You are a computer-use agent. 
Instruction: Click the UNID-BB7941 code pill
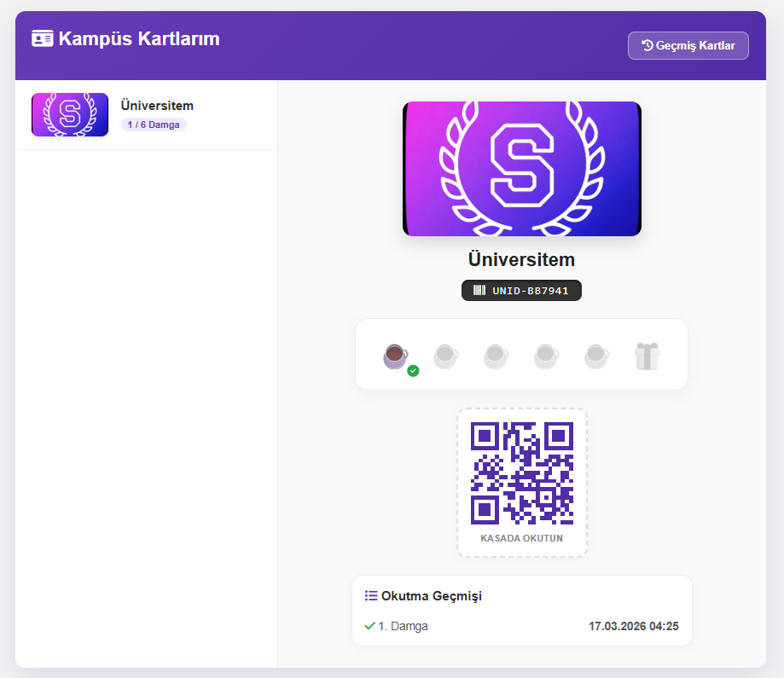[521, 290]
